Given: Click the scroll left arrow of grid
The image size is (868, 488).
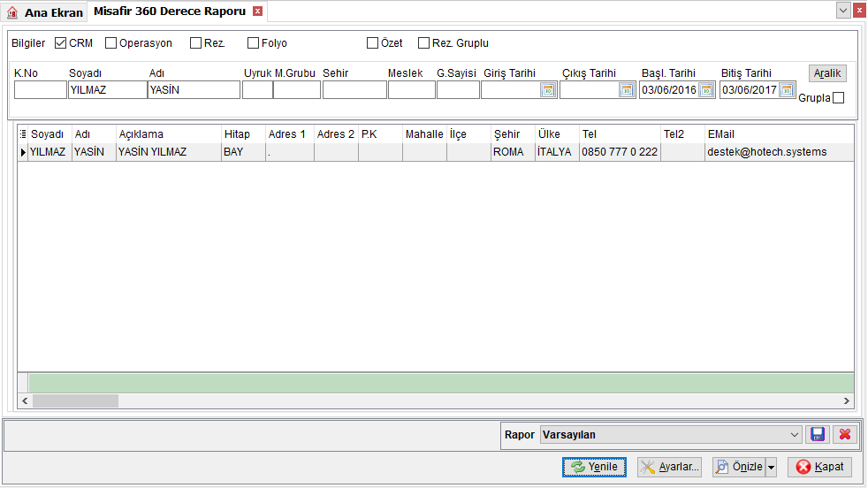Looking at the screenshot, I should tap(25, 400).
